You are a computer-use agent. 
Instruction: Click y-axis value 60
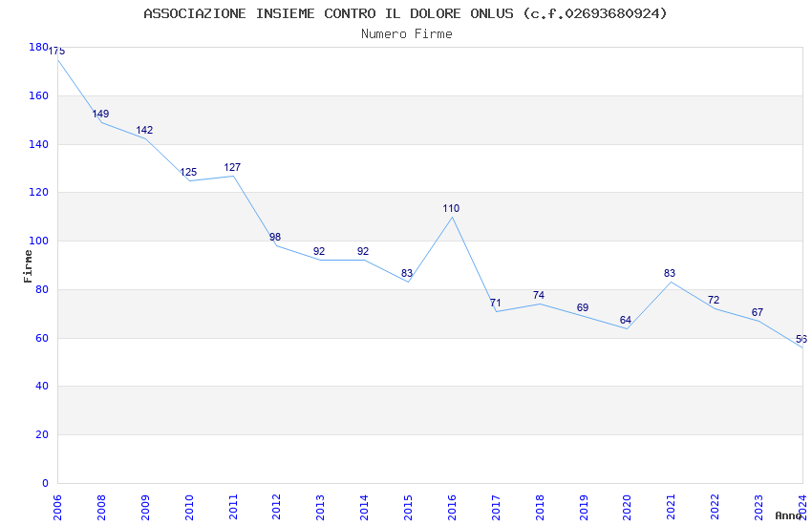42,338
